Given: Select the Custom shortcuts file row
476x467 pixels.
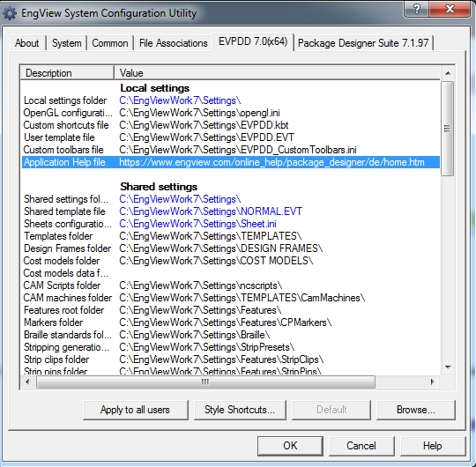Looking at the screenshot, I should [230, 125].
